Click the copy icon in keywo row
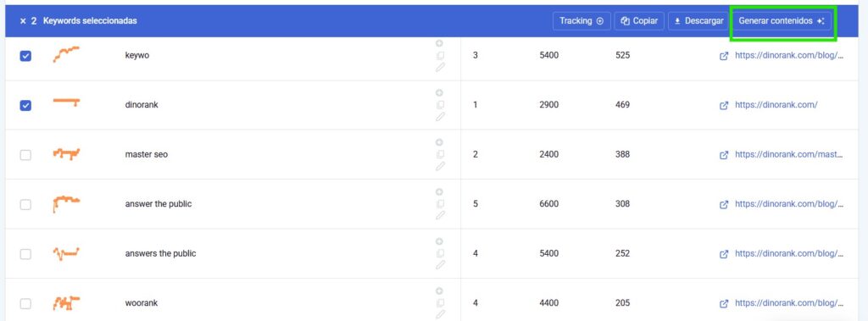The width and height of the screenshot is (868, 321). 440,55
